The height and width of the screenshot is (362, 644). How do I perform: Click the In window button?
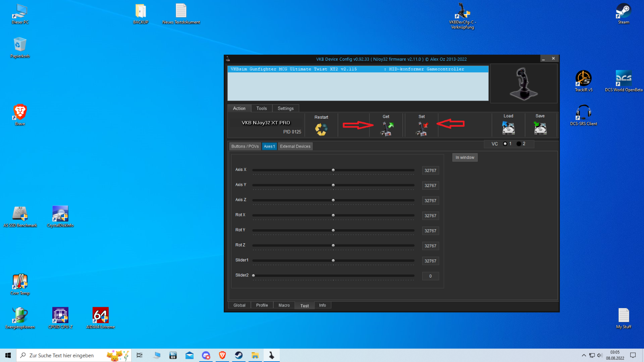point(465,158)
